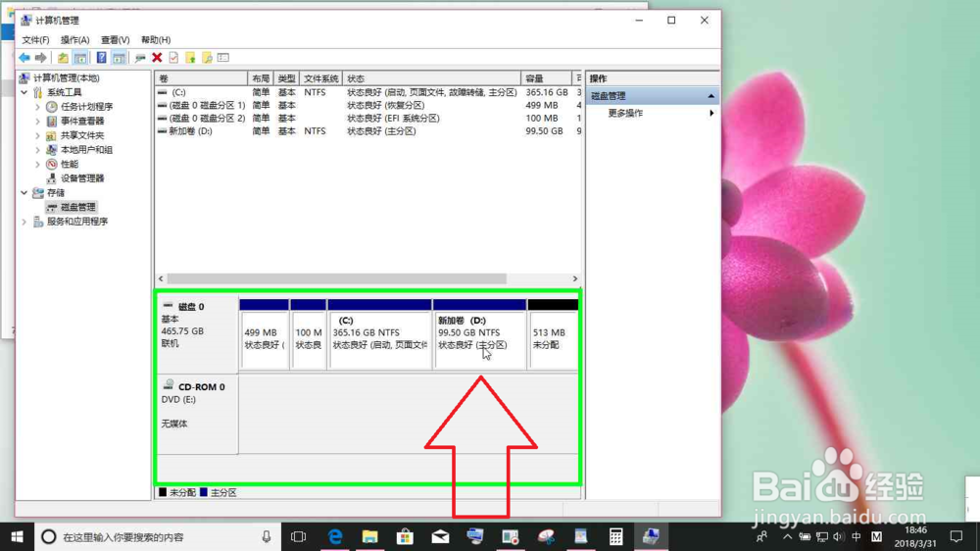The height and width of the screenshot is (551, 980).
Task: Sort by the 布局 column header
Action: pos(261,78)
